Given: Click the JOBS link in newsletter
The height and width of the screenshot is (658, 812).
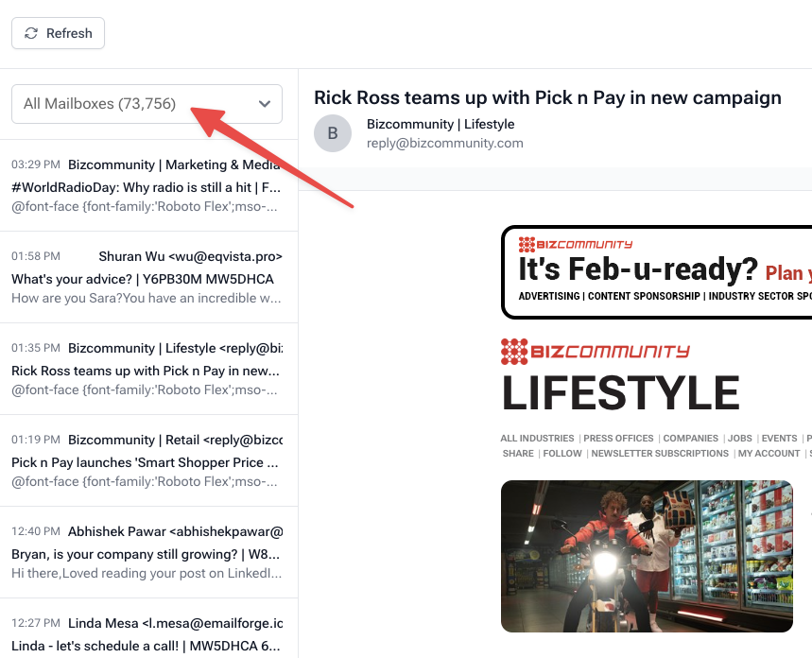Looking at the screenshot, I should coord(740,439).
